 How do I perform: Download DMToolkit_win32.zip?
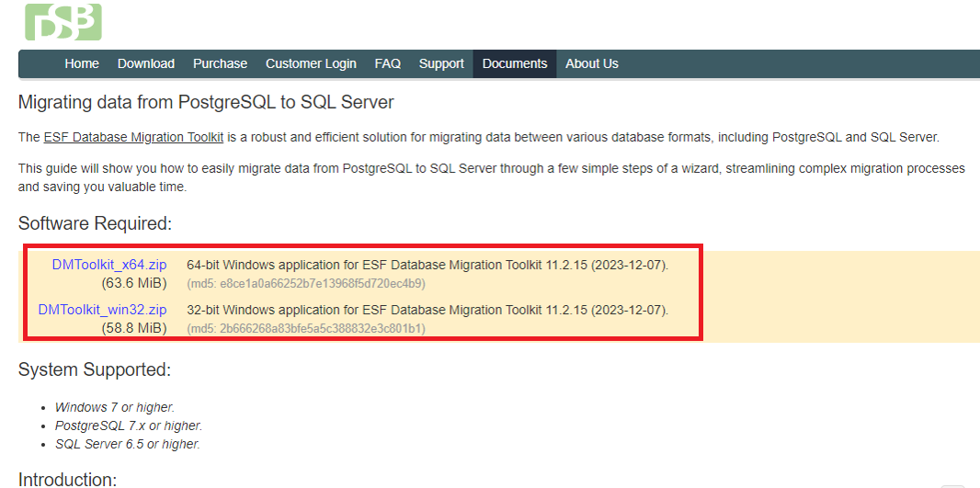pos(102,310)
